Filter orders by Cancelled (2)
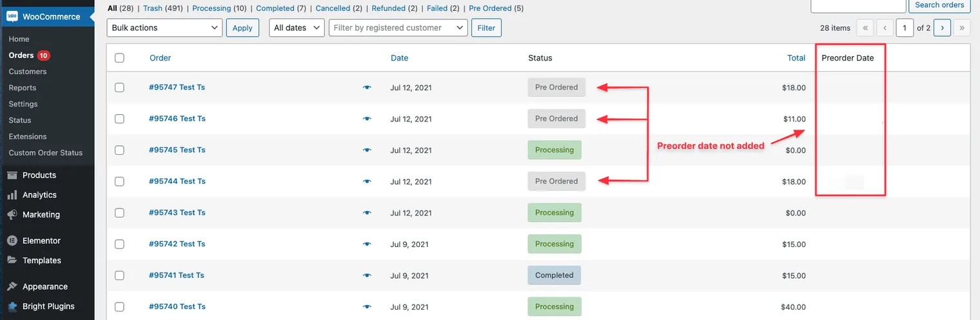The width and height of the screenshot is (980, 320). tap(338, 8)
